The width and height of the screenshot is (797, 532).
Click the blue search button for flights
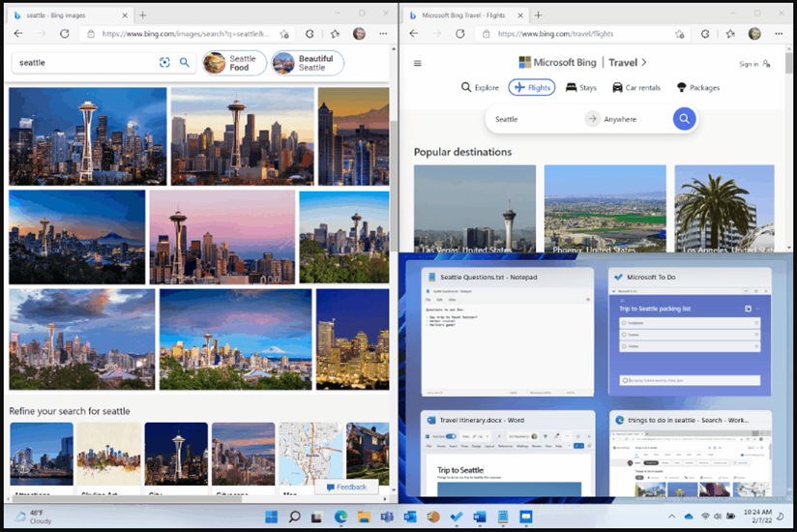pyautogui.click(x=684, y=119)
